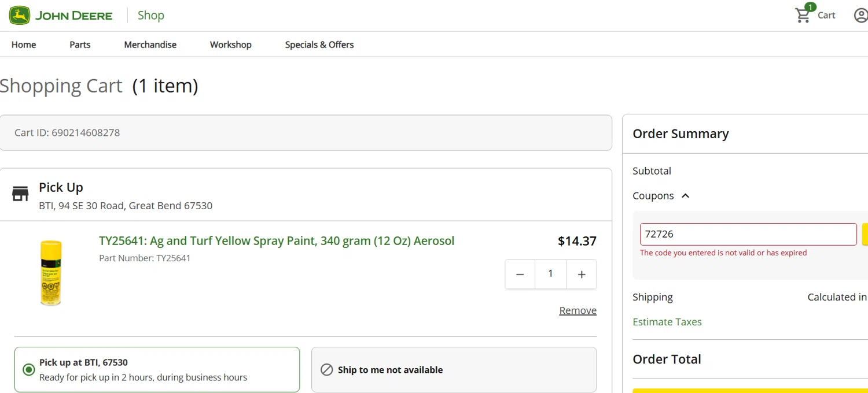
Task: Open TY25641 Yellow Spray Paint product link
Action: point(277,241)
